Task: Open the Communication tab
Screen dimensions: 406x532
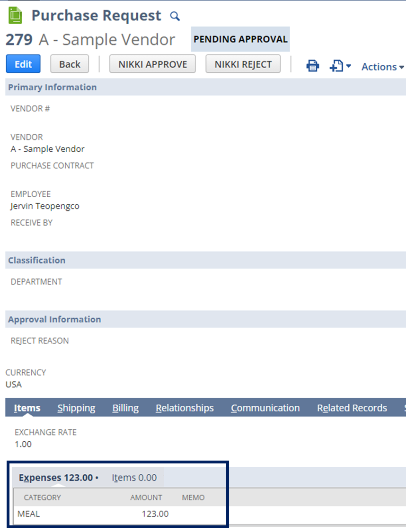Action: click(265, 408)
